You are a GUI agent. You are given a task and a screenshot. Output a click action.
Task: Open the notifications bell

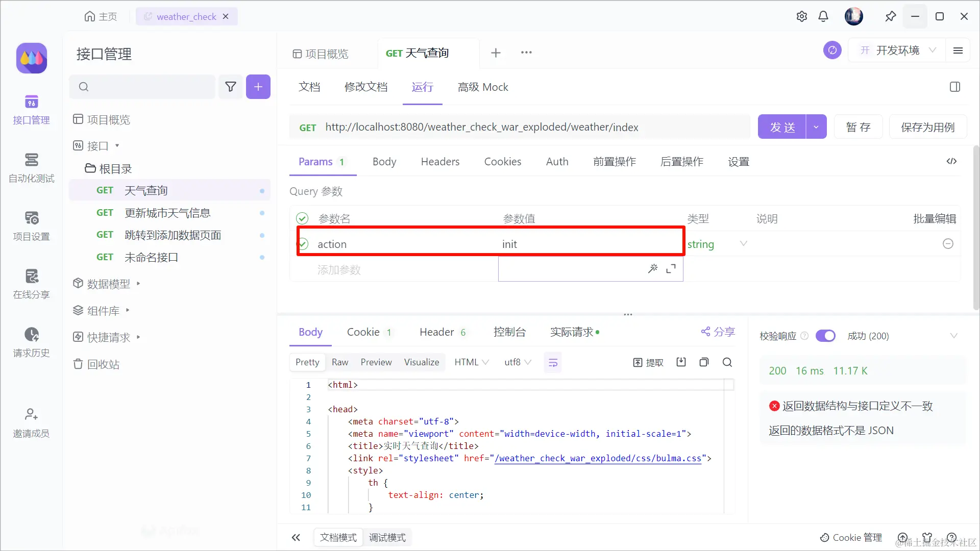coord(823,16)
